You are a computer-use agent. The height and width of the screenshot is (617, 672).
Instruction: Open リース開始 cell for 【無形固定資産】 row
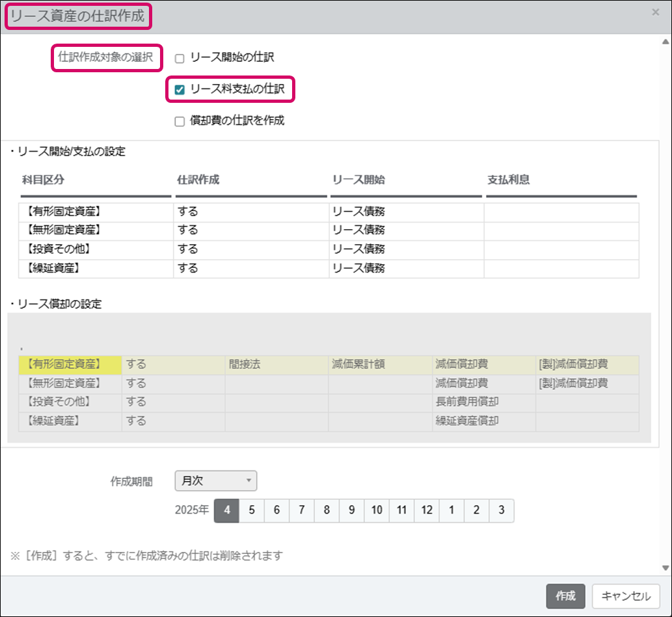[x=406, y=230]
